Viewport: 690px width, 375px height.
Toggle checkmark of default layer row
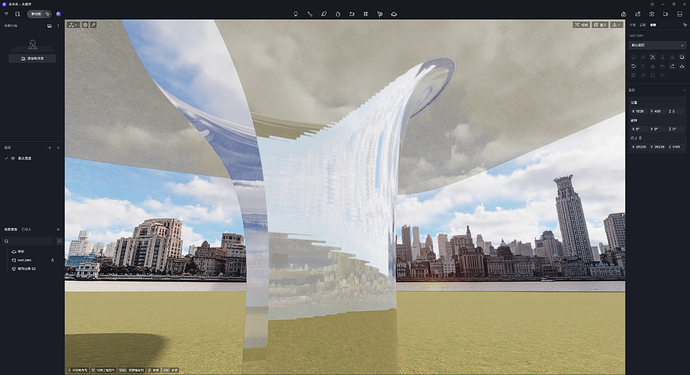[6, 158]
